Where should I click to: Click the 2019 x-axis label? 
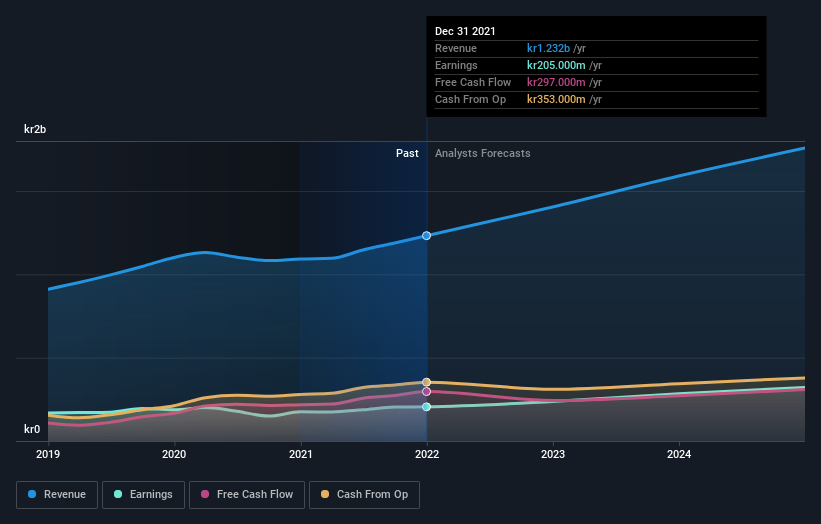coord(48,454)
